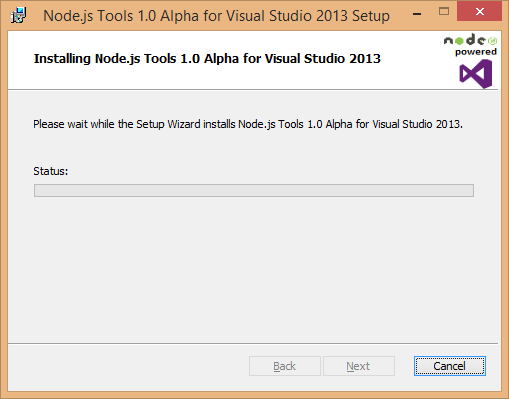The width and height of the screenshot is (509, 399).
Task: Click the window title 'Node.js Tools 1.0 Alpha' text
Action: click(x=217, y=16)
